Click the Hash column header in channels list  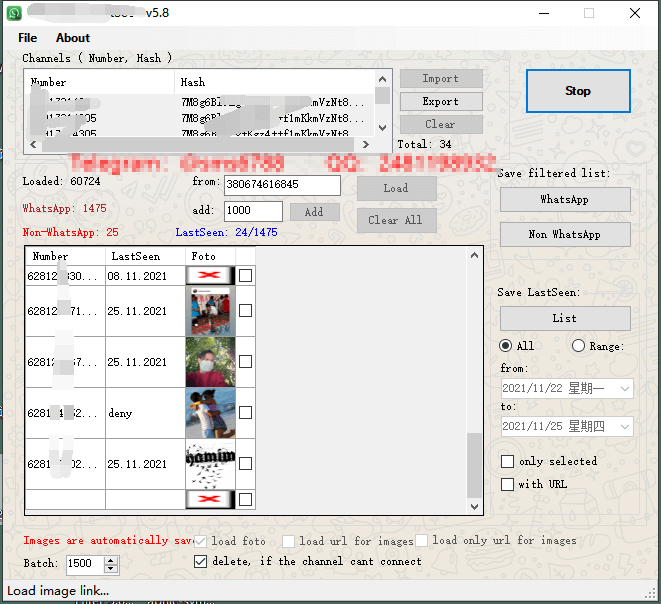point(274,82)
